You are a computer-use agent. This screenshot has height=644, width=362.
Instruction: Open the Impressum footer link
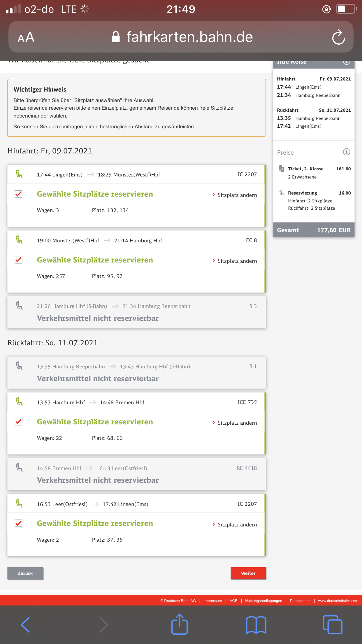coord(212,601)
